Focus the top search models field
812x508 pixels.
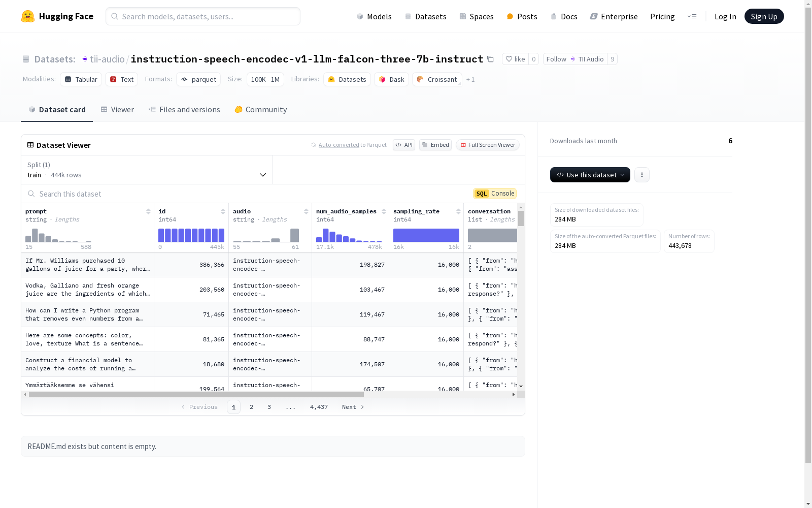click(203, 16)
